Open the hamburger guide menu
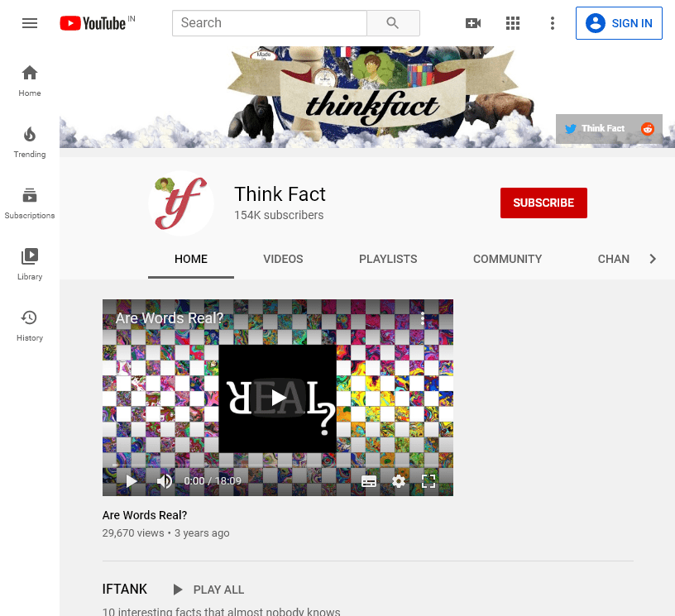 click(x=30, y=23)
